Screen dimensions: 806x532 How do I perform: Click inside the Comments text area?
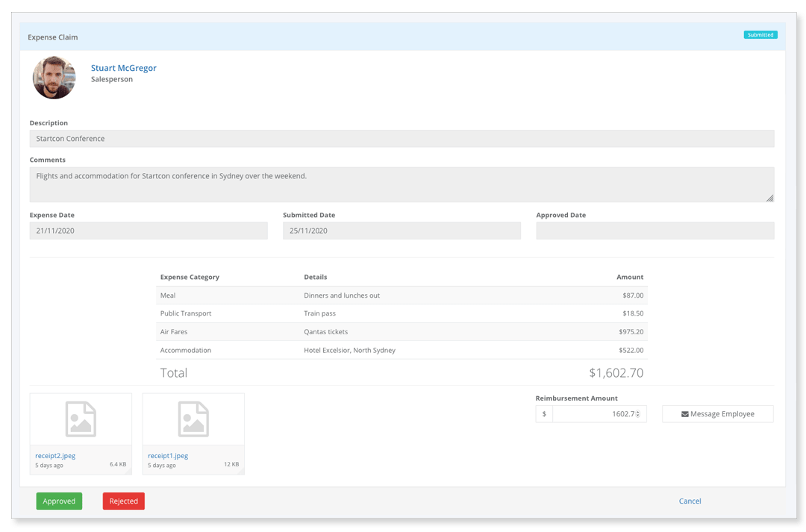(403, 183)
